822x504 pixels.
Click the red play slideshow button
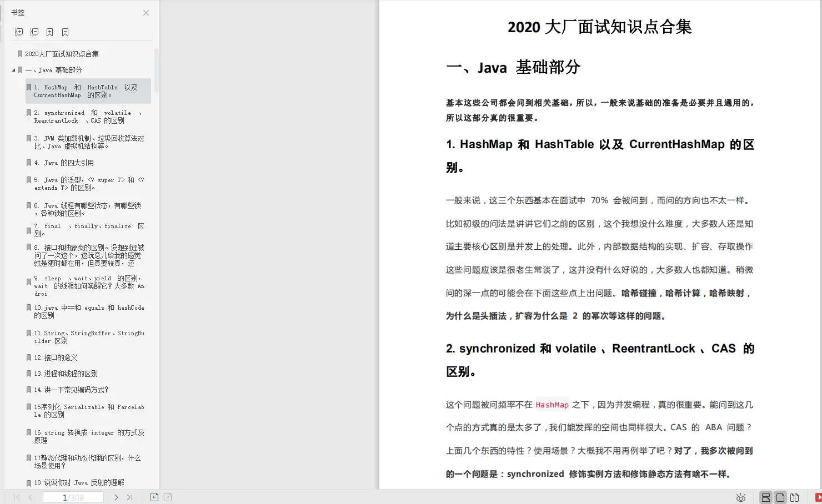tap(818, 497)
